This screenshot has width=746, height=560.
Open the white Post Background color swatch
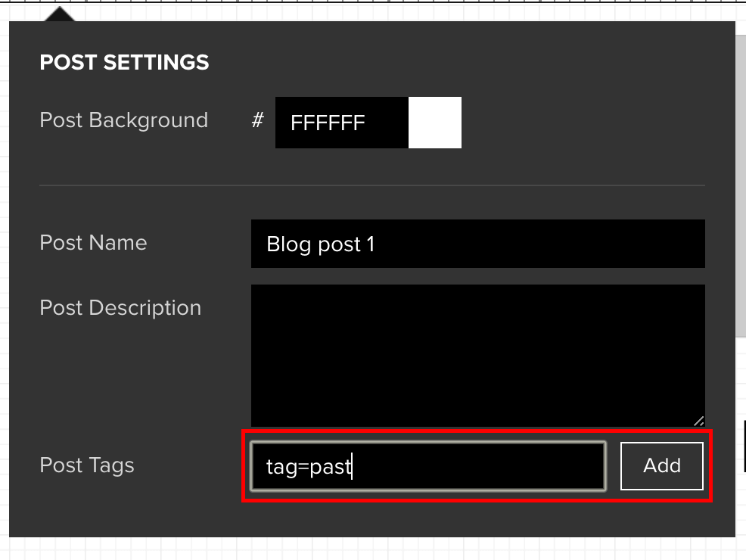tap(435, 123)
